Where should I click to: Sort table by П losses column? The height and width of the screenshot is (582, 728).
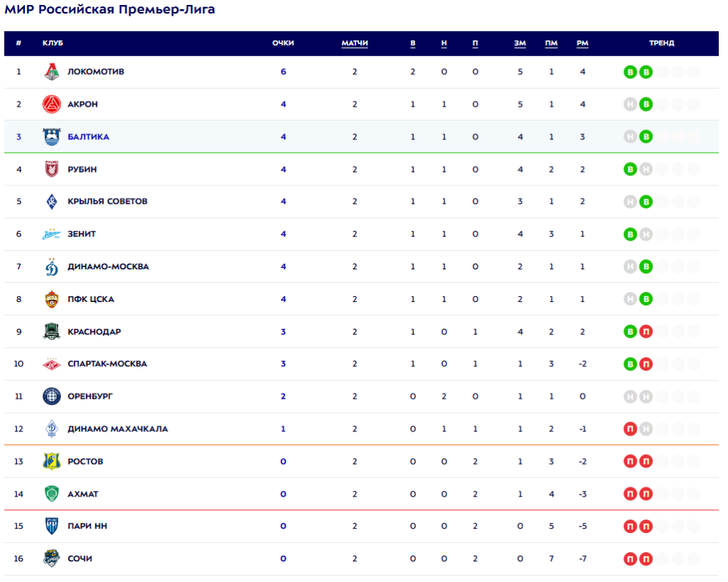point(475,43)
